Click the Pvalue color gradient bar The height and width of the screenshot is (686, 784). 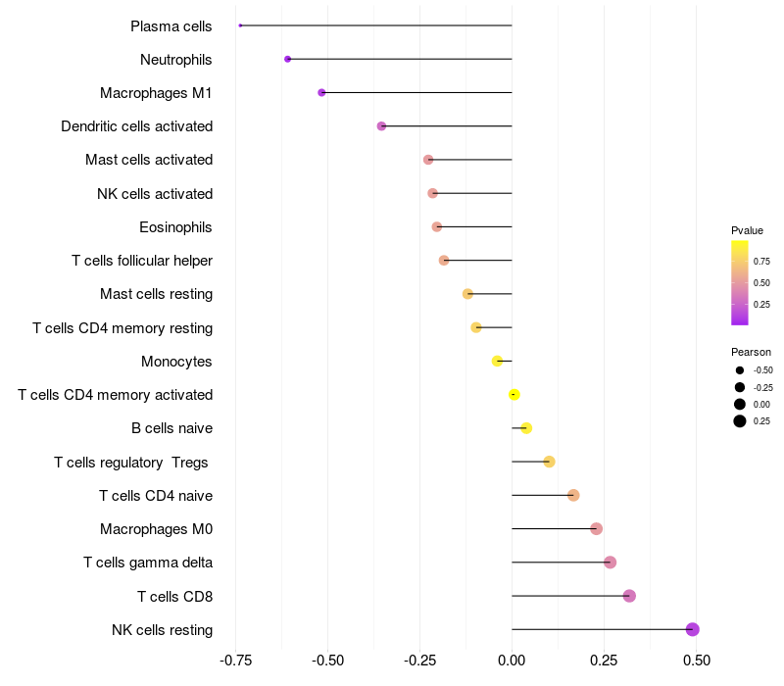(740, 282)
